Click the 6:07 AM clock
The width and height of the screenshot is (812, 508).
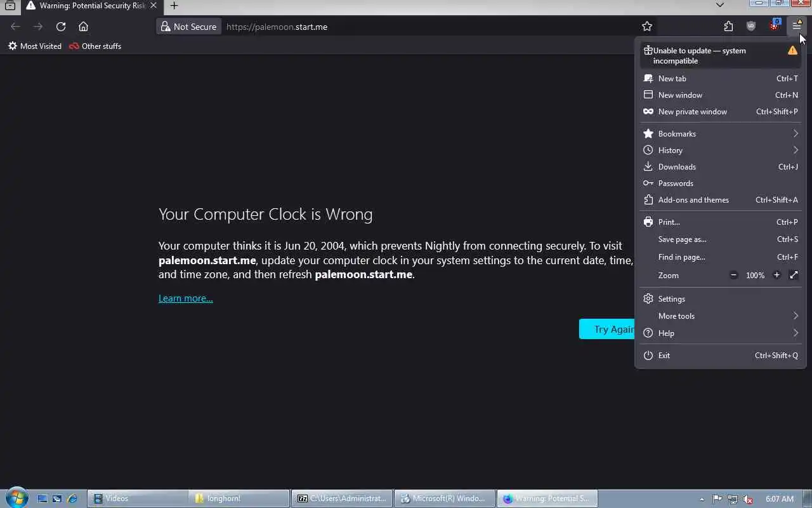(780, 499)
